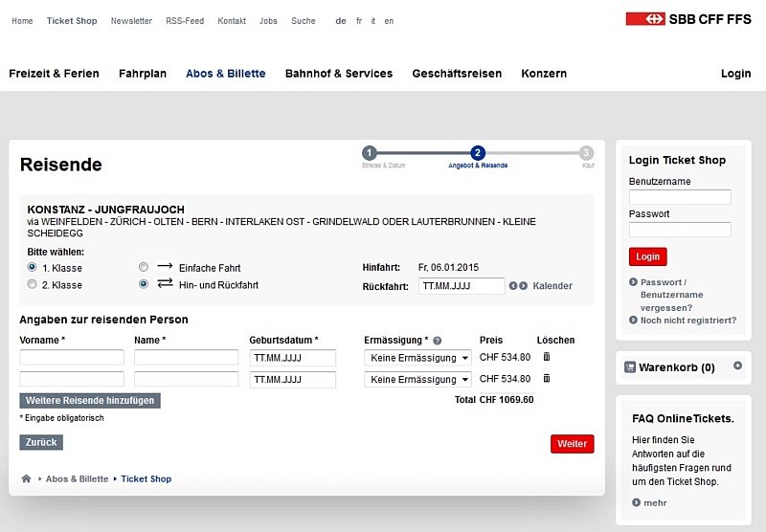766x532 pixels.
Task: Click Abos & Billette in breadcrumb
Action: tap(78, 478)
